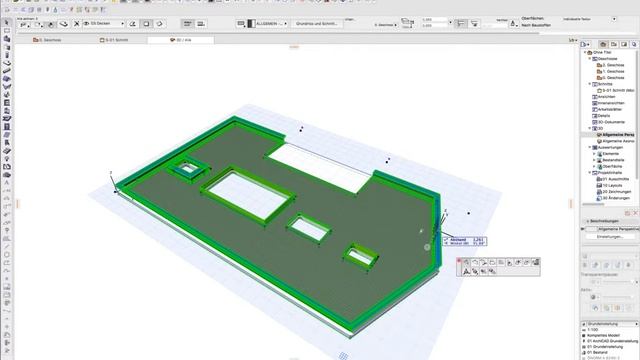Expand the Bestandteile tree node

point(594,160)
